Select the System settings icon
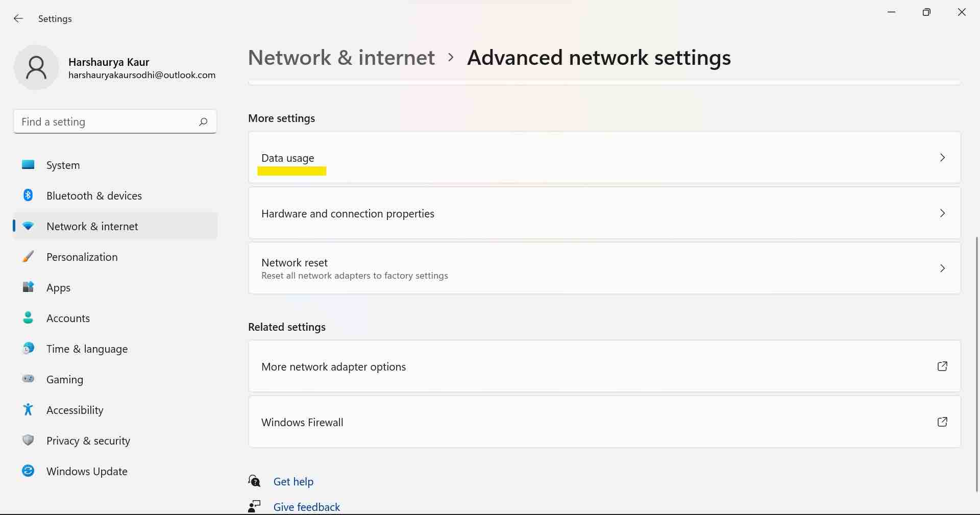This screenshot has width=980, height=515. pyautogui.click(x=28, y=165)
